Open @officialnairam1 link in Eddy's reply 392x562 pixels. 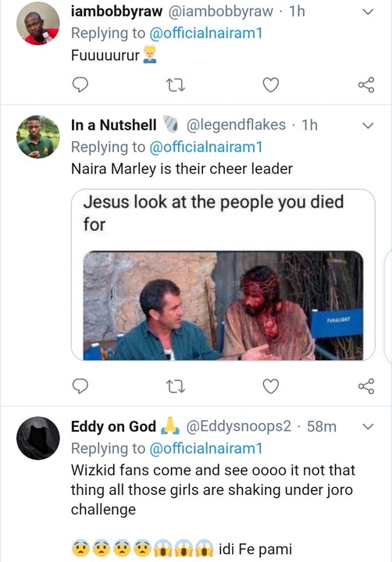206,448
